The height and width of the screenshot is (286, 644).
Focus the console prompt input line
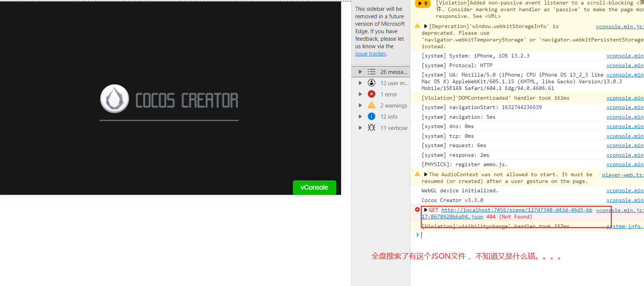coord(531,235)
